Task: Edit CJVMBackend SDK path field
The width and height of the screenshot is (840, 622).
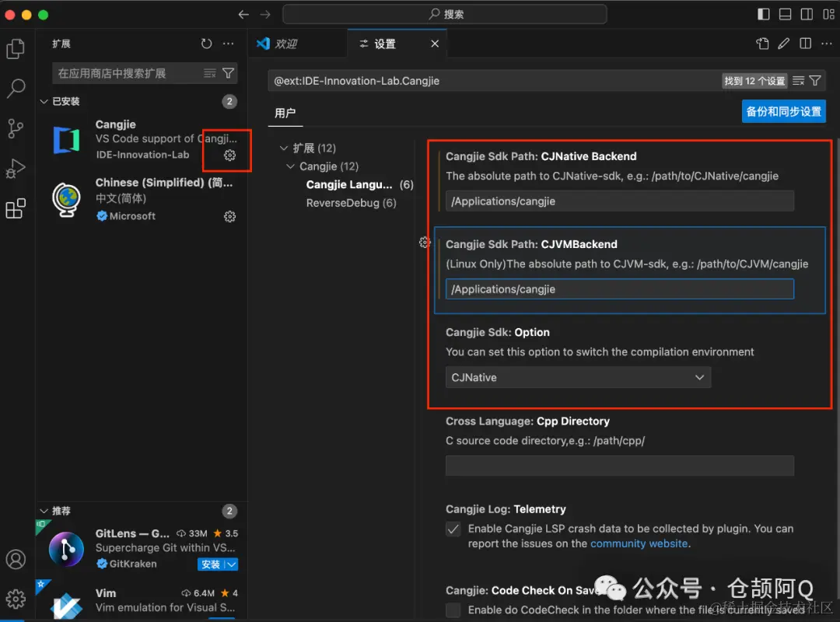Action: [619, 289]
